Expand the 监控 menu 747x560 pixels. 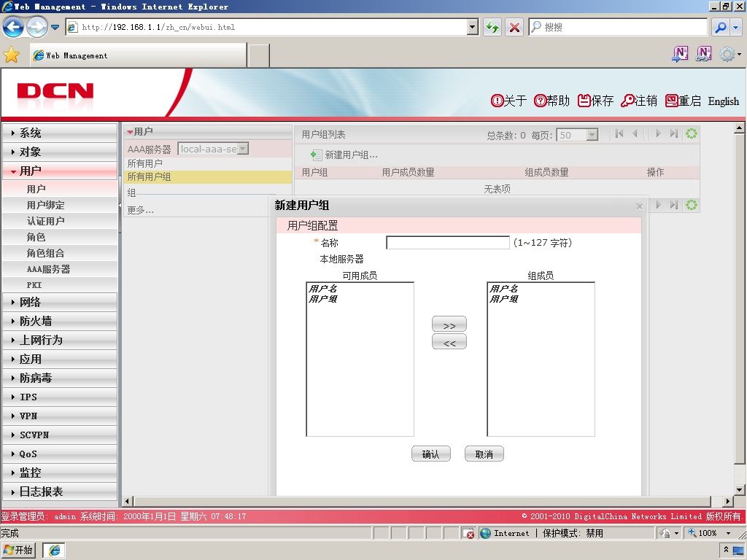pos(60,472)
